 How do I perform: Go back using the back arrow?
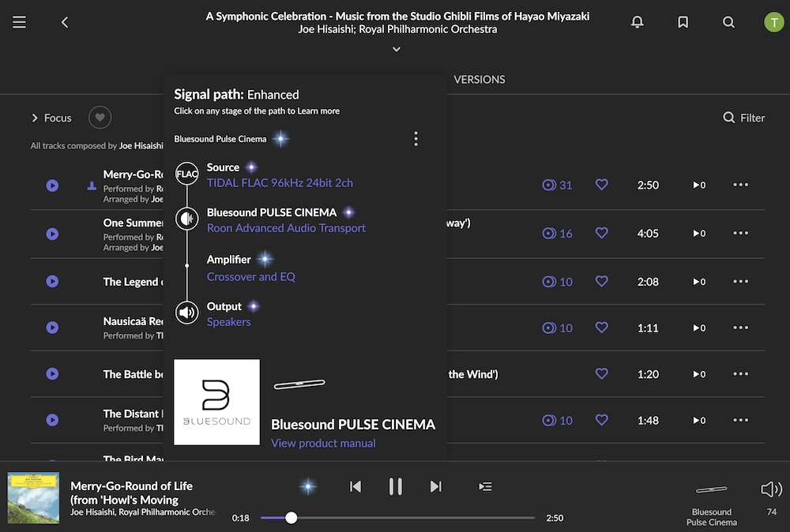pyautogui.click(x=65, y=22)
